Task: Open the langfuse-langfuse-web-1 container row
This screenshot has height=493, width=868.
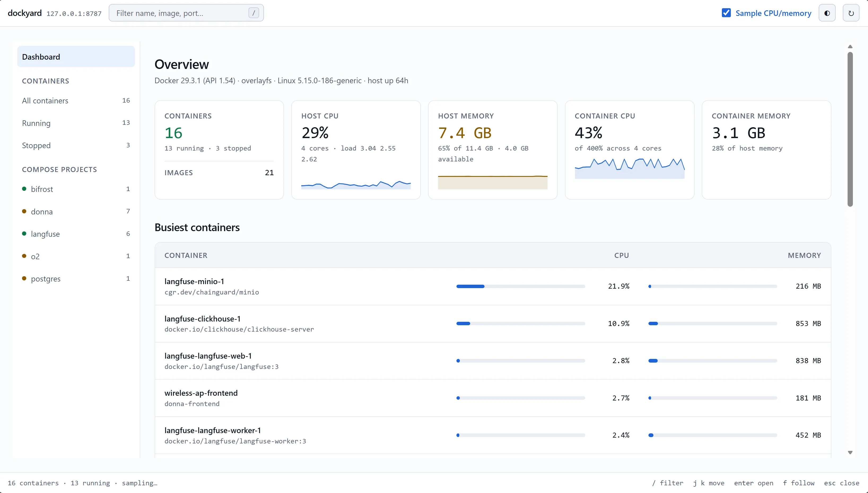Action: (493, 361)
